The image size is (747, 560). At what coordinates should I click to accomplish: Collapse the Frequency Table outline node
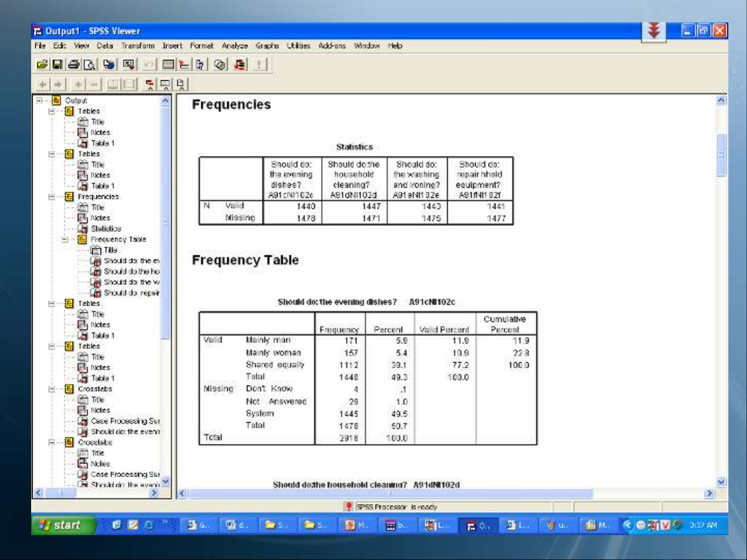(65, 239)
